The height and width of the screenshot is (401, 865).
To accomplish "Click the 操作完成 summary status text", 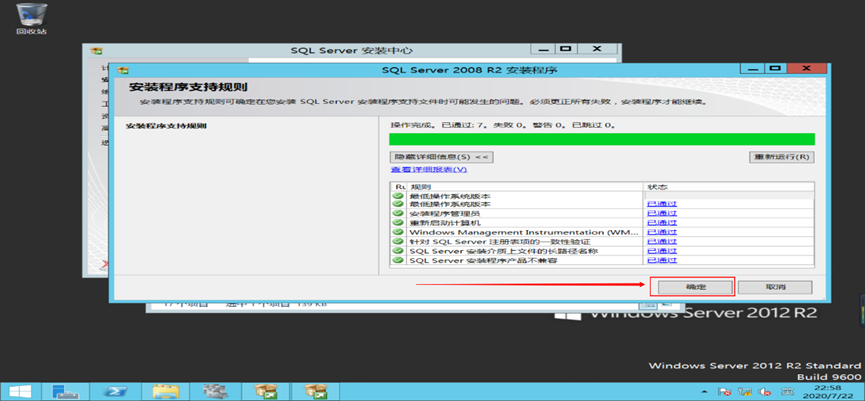I will tap(503, 125).
